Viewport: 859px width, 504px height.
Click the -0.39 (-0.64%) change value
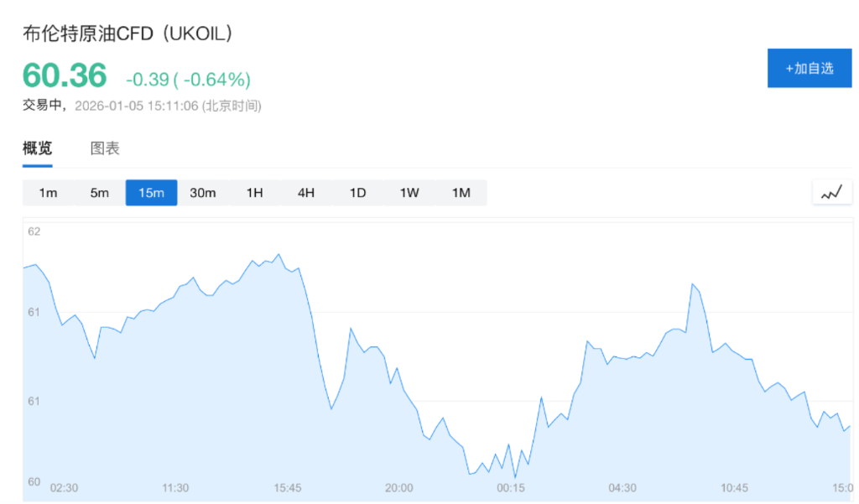188,80
